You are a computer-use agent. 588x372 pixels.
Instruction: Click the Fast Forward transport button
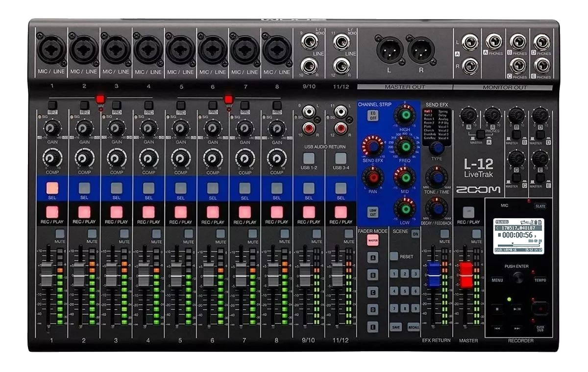point(517,328)
